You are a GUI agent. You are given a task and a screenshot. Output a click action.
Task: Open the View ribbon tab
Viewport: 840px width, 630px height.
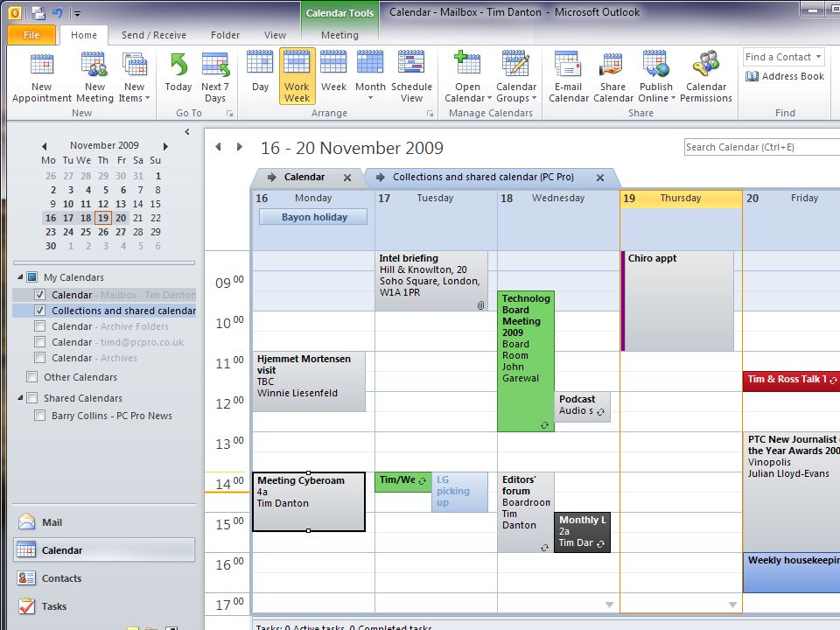(x=275, y=35)
